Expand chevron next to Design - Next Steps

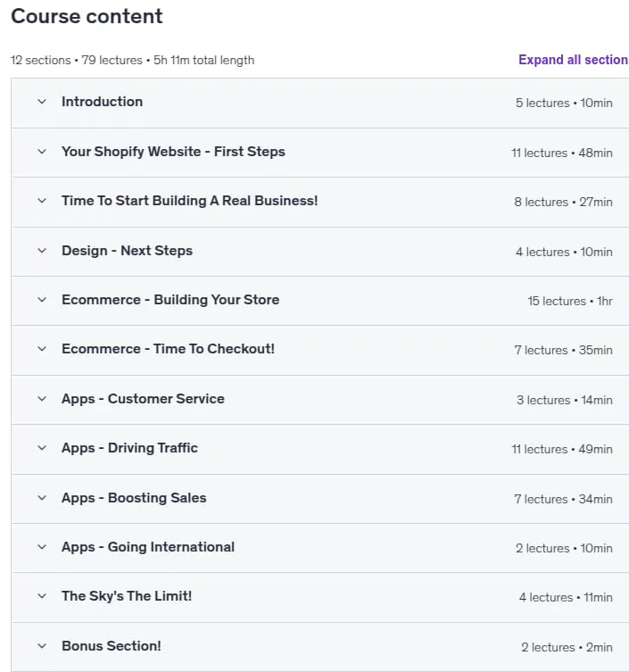[42, 251]
